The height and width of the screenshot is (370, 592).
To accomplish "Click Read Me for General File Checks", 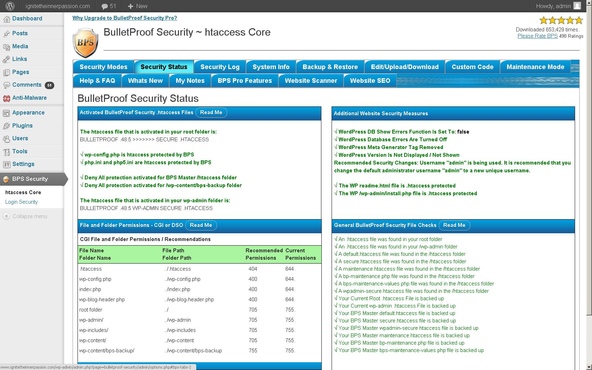I will [454, 225].
